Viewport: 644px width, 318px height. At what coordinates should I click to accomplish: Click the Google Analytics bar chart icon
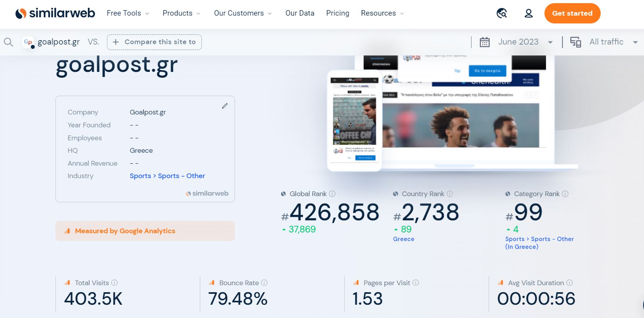pyautogui.click(x=67, y=231)
